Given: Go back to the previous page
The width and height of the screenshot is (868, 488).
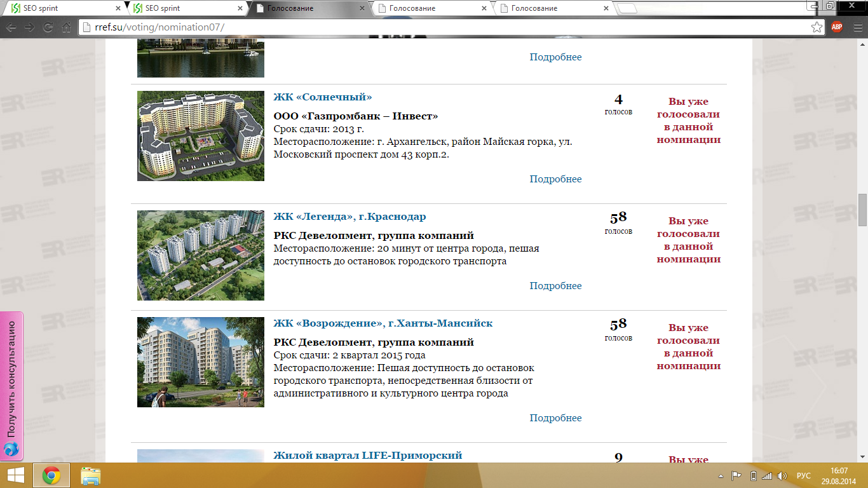Looking at the screenshot, I should click(x=11, y=27).
